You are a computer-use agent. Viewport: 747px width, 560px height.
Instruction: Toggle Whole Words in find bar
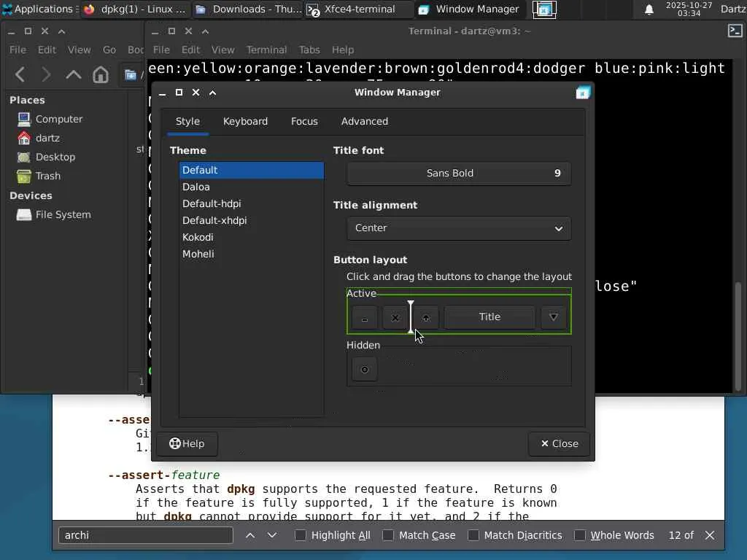pos(580,535)
